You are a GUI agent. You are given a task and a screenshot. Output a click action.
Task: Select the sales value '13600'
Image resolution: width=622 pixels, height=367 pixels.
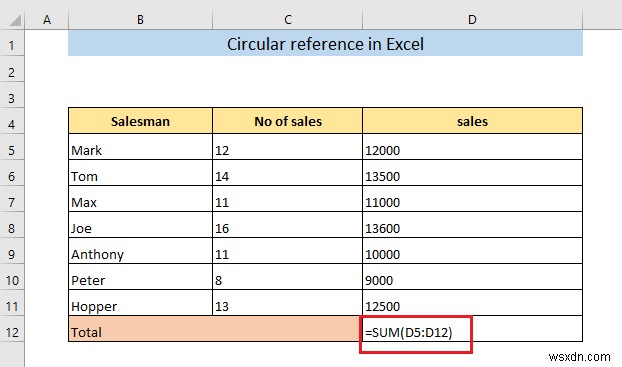pyautogui.click(x=472, y=225)
